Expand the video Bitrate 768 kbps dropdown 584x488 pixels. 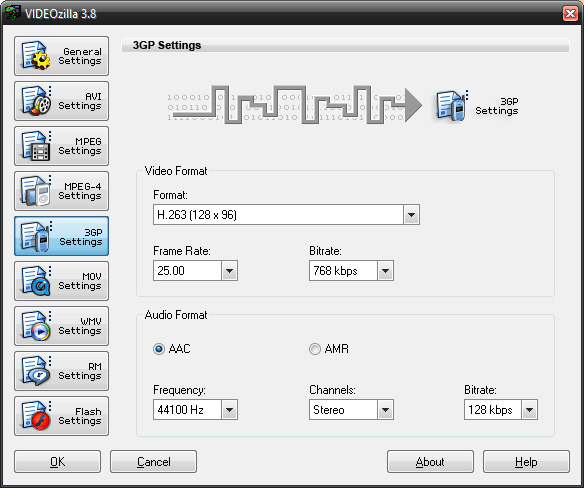tap(385, 271)
